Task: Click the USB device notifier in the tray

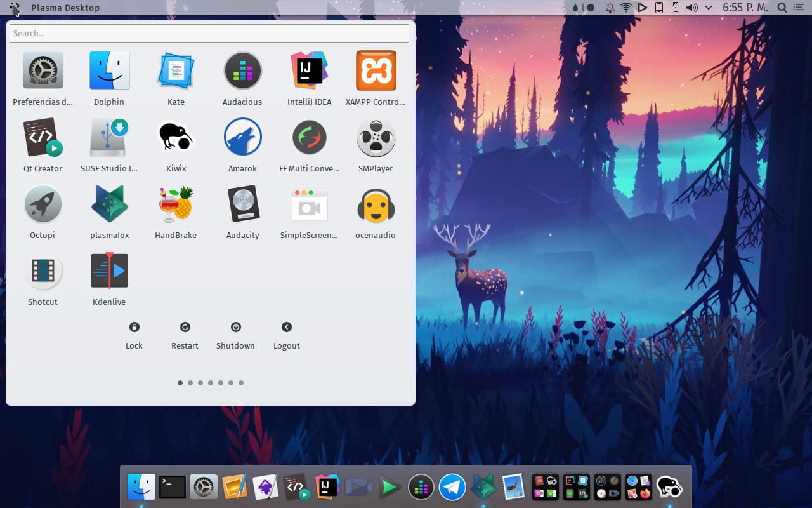Action: 676,8
